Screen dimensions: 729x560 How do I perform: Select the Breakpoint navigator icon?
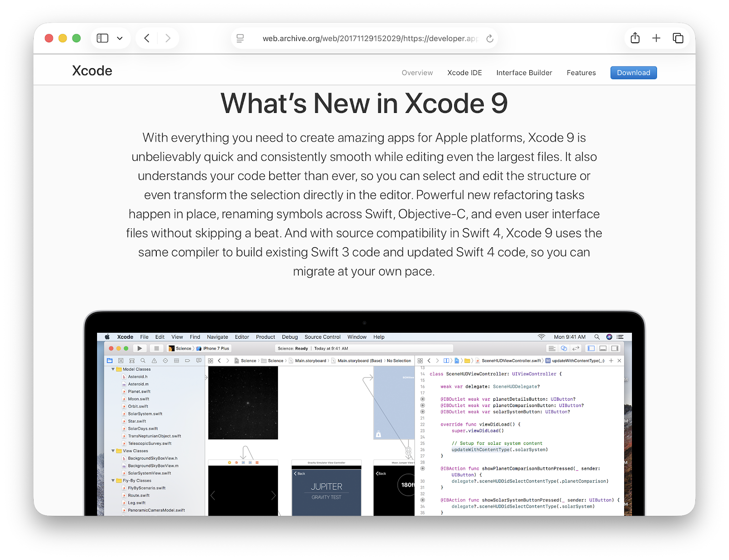[187, 361]
